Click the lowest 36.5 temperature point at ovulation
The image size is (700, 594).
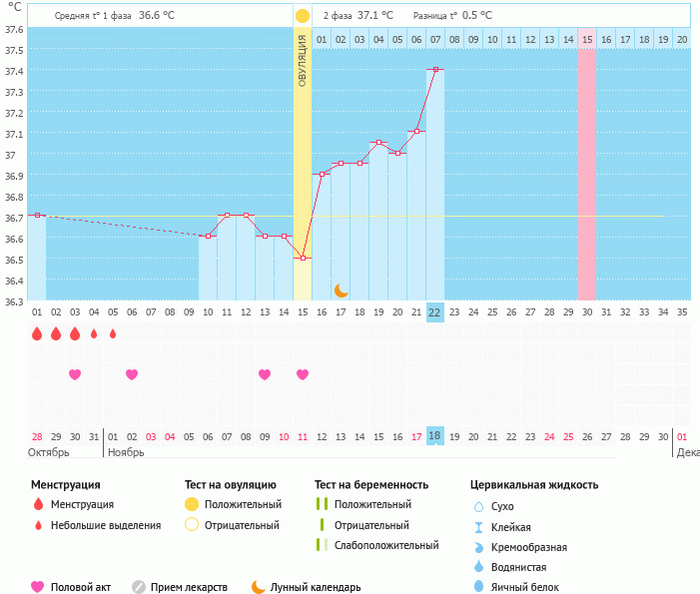(303, 258)
